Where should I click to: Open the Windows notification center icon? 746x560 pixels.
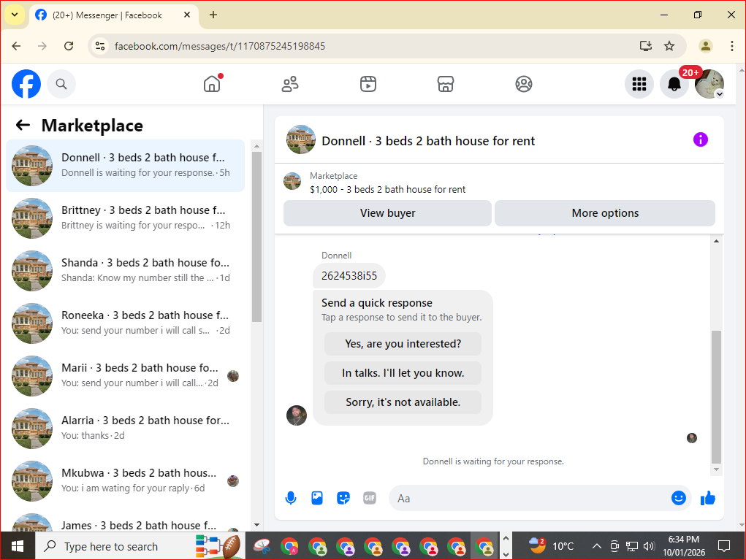pyautogui.click(x=723, y=546)
